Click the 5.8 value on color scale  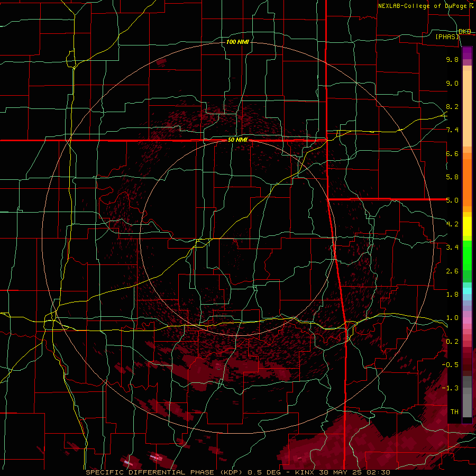pos(452,177)
